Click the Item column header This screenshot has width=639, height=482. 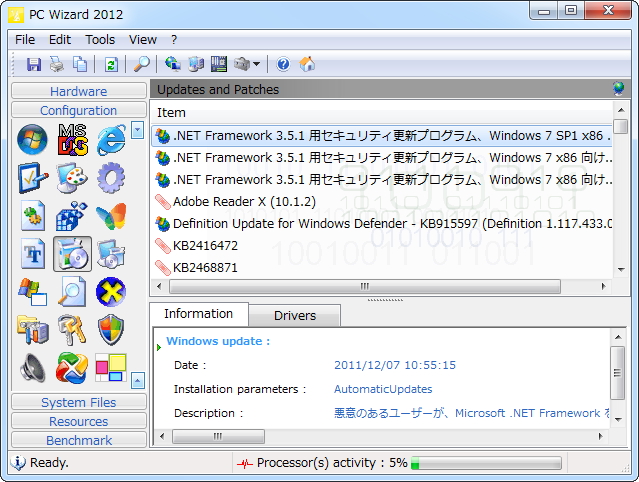[382, 112]
